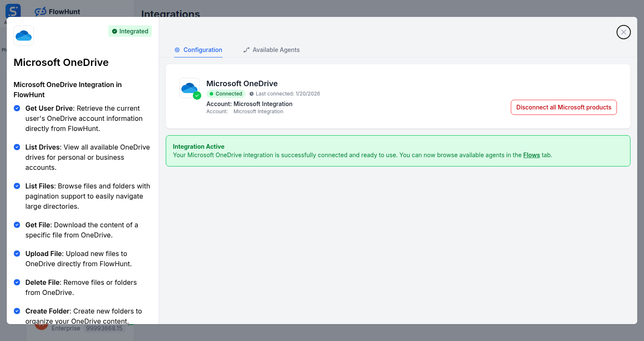644x341 pixels.
Task: Select the Configuration tab
Action: (x=198, y=50)
